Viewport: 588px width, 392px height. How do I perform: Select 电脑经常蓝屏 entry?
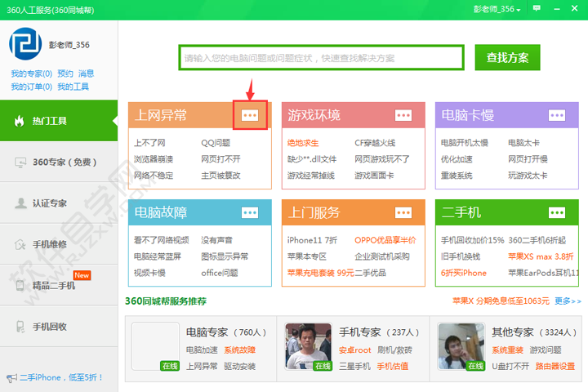pyautogui.click(x=158, y=256)
